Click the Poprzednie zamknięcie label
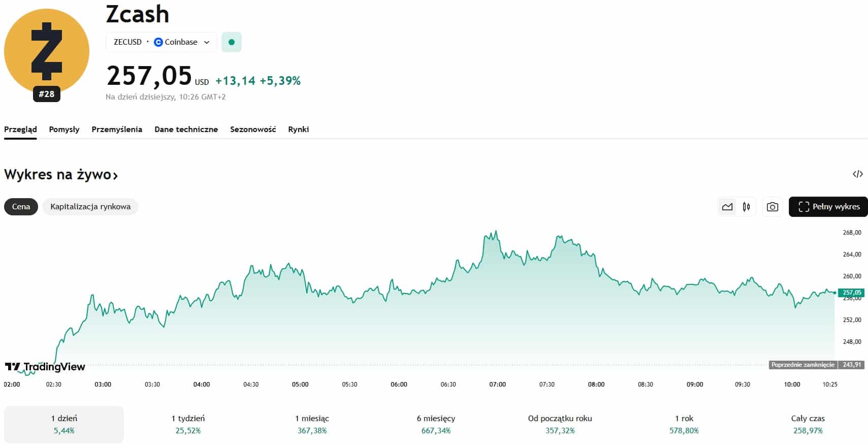 click(x=802, y=365)
